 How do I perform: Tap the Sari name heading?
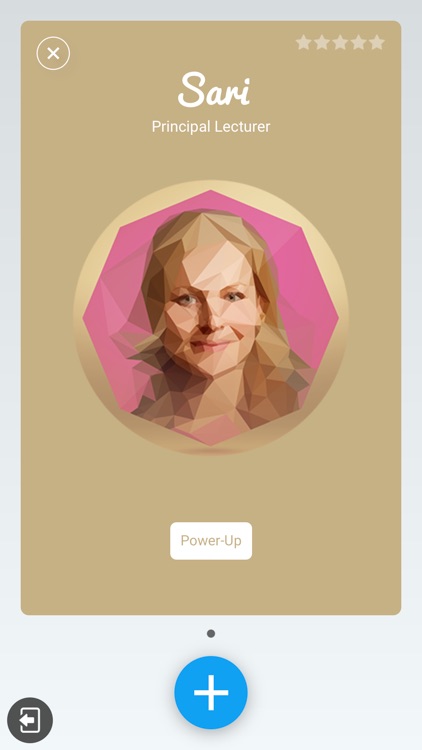pyautogui.click(x=214, y=89)
